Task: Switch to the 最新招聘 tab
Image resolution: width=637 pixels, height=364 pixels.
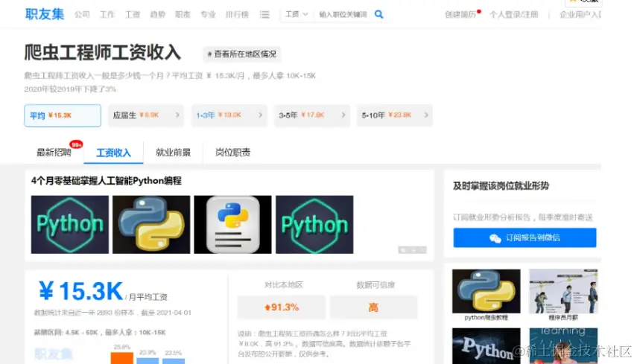Action: point(54,153)
